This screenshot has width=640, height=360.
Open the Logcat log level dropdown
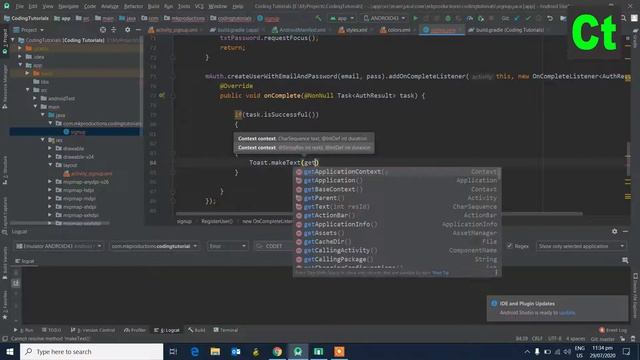(227, 246)
